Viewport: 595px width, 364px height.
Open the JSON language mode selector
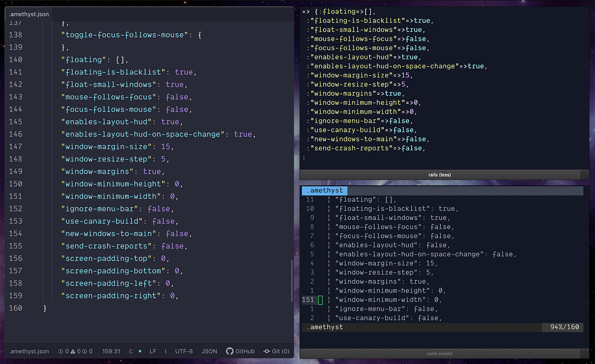pyautogui.click(x=209, y=351)
